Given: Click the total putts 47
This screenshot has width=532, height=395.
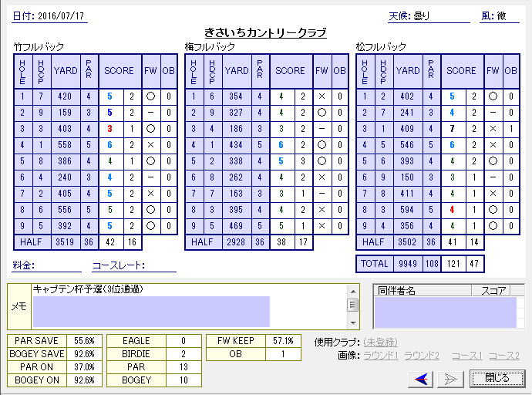Looking at the screenshot, I should (474, 264).
